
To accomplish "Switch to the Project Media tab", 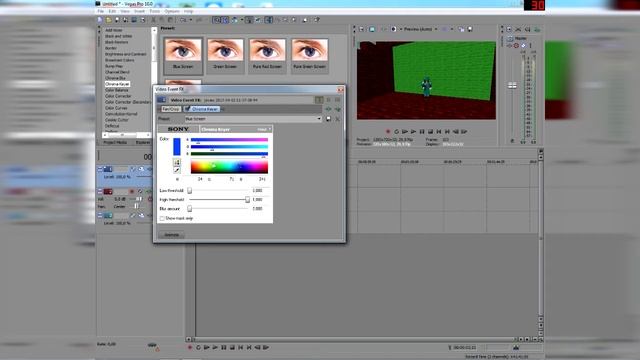I will (x=115, y=142).
